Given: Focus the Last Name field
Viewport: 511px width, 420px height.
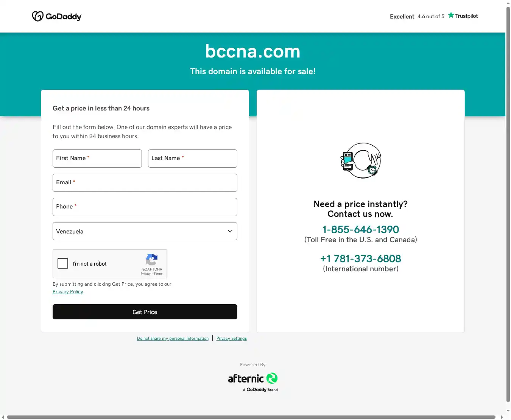Looking at the screenshot, I should click(193, 159).
